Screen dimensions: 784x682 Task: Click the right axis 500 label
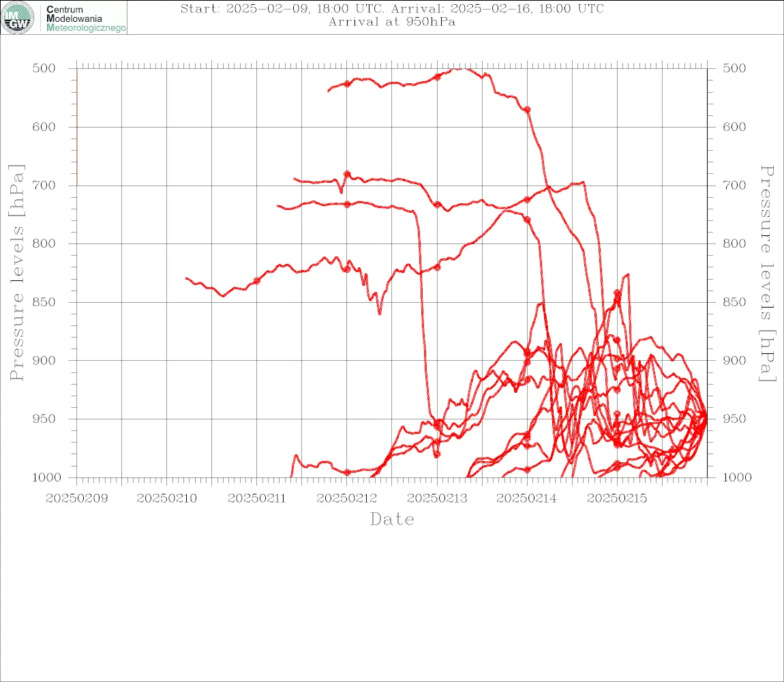[x=734, y=68]
